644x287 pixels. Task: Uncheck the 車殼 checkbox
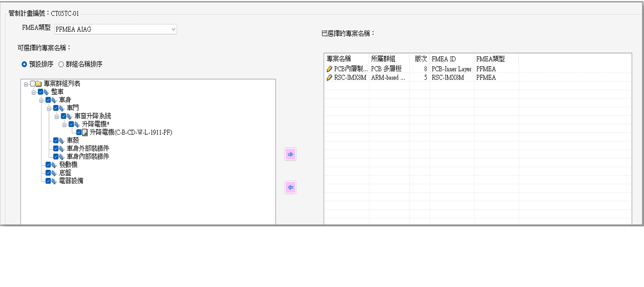click(x=56, y=140)
